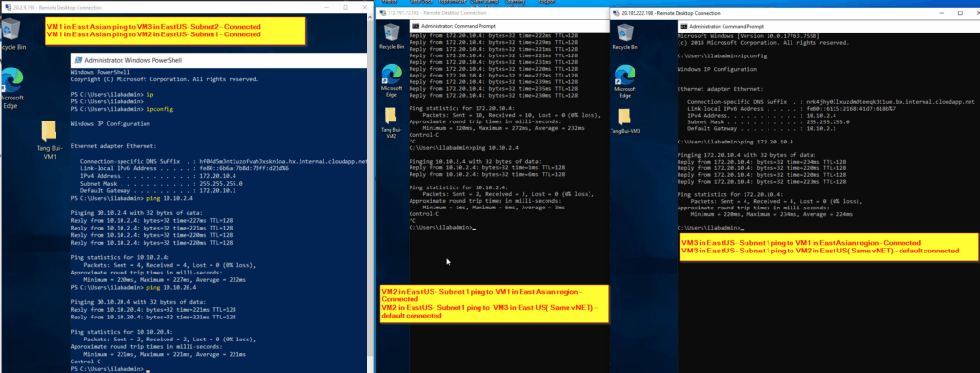The height and width of the screenshot is (373, 980).
Task: Select the Tang Bui-VM2 folder icon
Action: click(391, 122)
